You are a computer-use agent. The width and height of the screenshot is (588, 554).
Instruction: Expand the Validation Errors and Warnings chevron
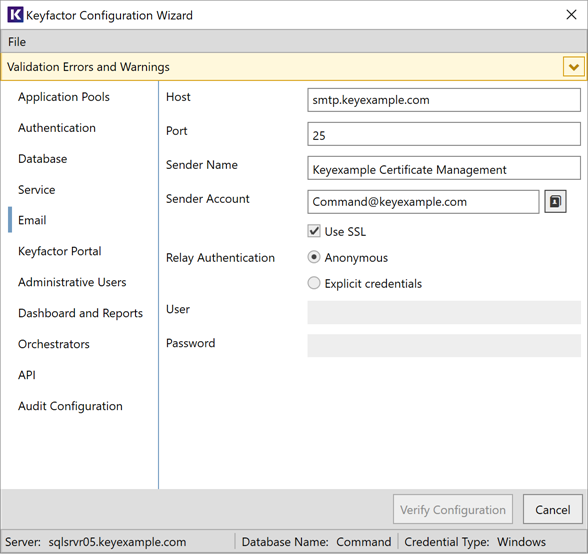click(x=573, y=67)
